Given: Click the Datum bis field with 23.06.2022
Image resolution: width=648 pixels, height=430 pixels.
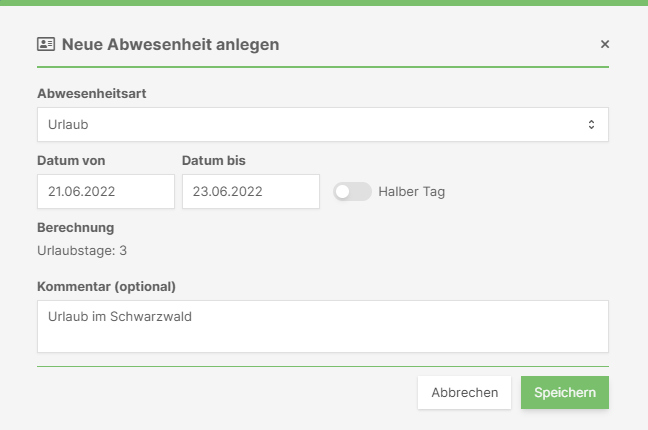Looking at the screenshot, I should (251, 191).
